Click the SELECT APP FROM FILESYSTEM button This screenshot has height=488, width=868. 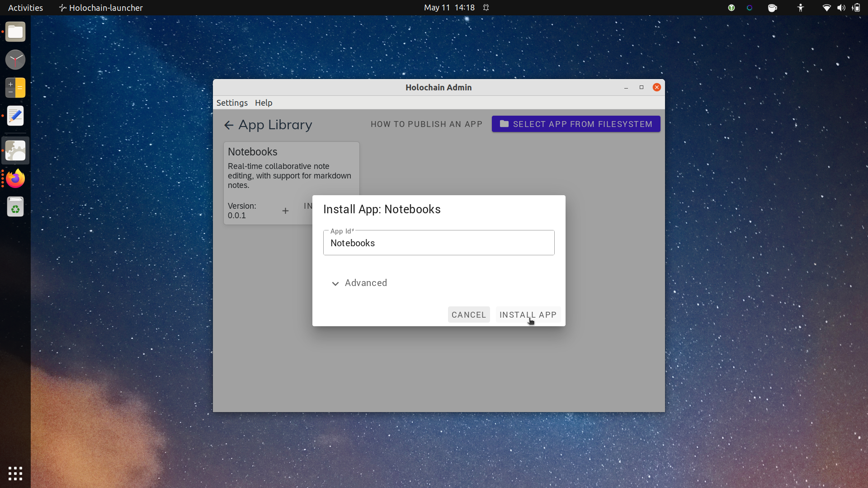click(x=576, y=124)
